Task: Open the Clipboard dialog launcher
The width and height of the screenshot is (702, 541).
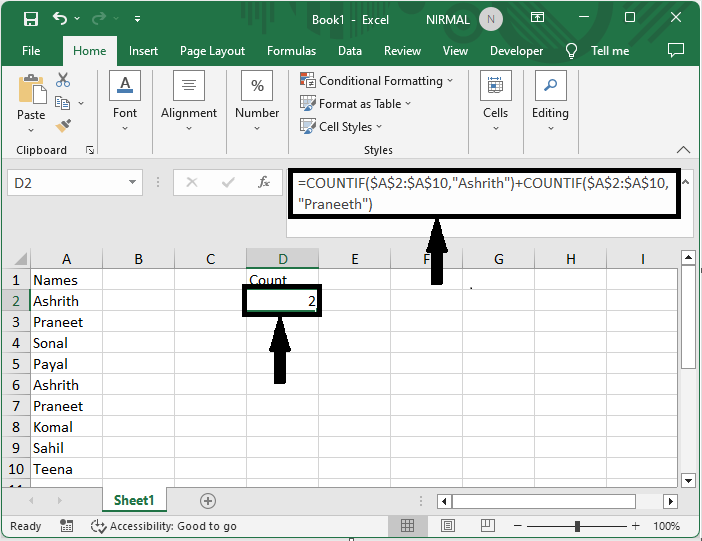Action: pyautogui.click(x=90, y=150)
